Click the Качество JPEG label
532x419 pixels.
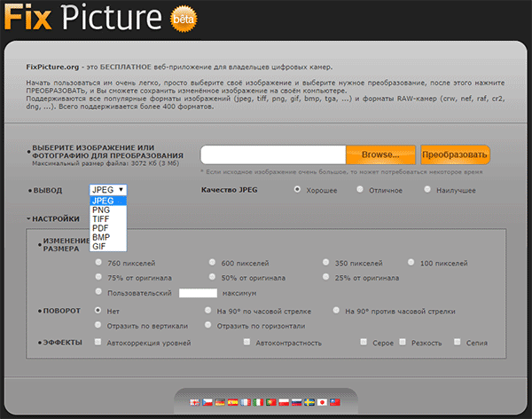[x=230, y=190]
